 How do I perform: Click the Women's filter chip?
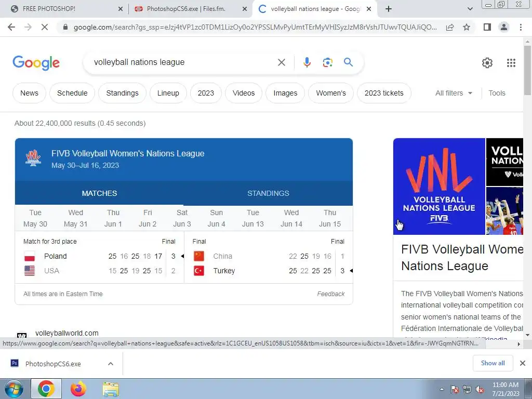click(x=331, y=93)
